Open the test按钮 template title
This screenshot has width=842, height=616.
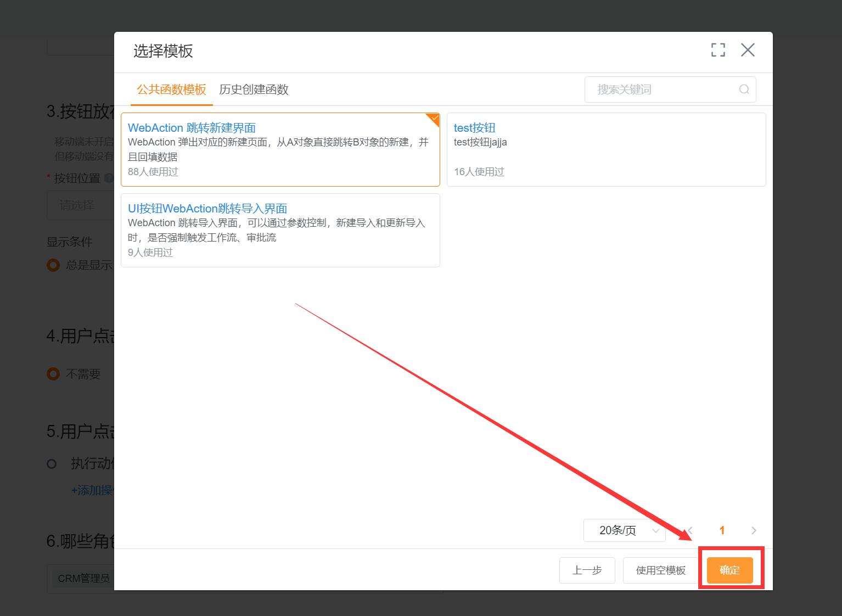click(x=475, y=128)
